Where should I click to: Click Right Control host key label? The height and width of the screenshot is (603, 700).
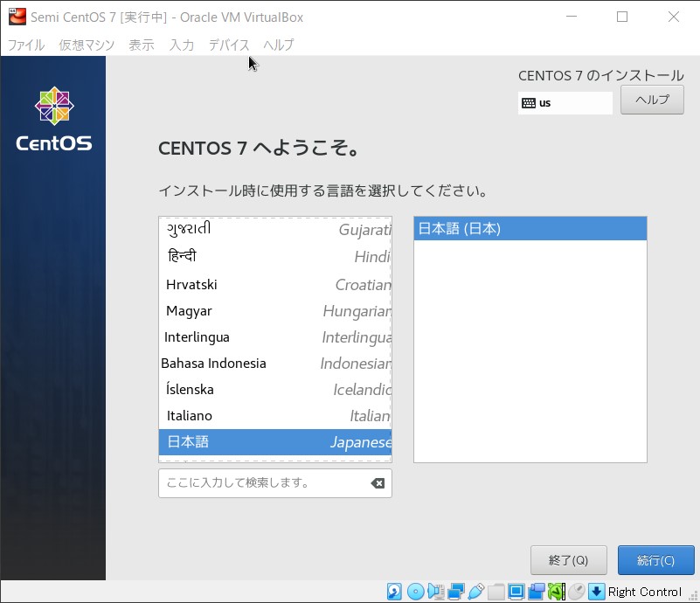tap(645, 592)
